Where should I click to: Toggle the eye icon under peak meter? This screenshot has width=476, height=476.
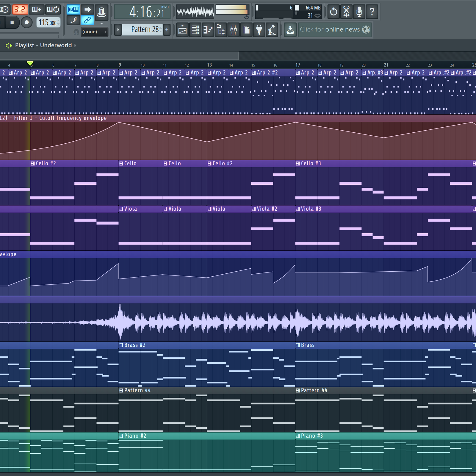point(246,17)
